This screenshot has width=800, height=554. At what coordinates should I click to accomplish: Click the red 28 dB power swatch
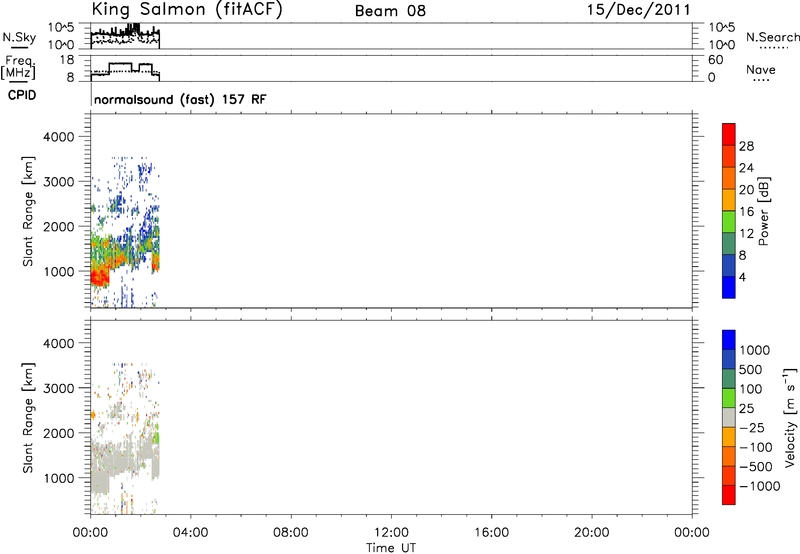(729, 135)
